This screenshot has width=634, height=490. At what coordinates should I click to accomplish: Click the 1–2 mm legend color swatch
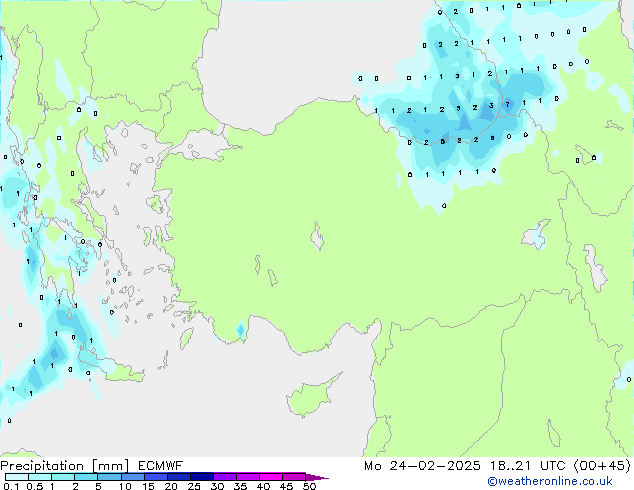click(63, 477)
